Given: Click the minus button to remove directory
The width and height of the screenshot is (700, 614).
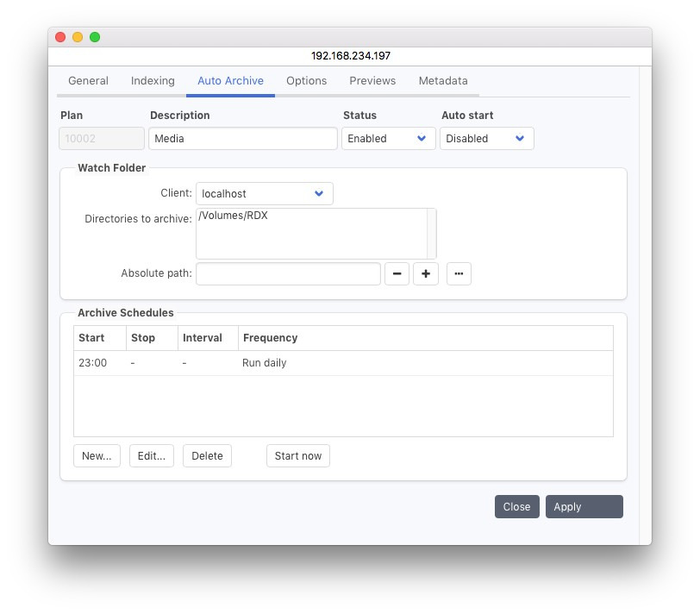Looking at the screenshot, I should pos(397,274).
